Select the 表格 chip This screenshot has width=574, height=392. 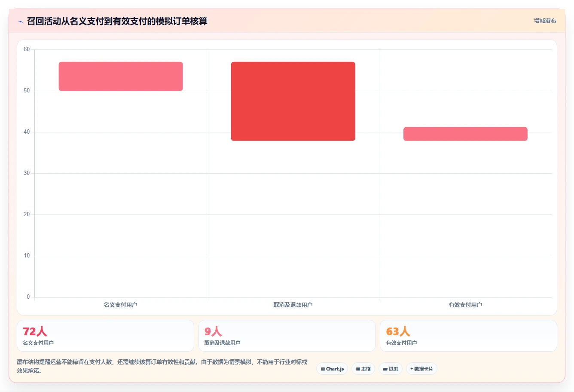tap(363, 369)
